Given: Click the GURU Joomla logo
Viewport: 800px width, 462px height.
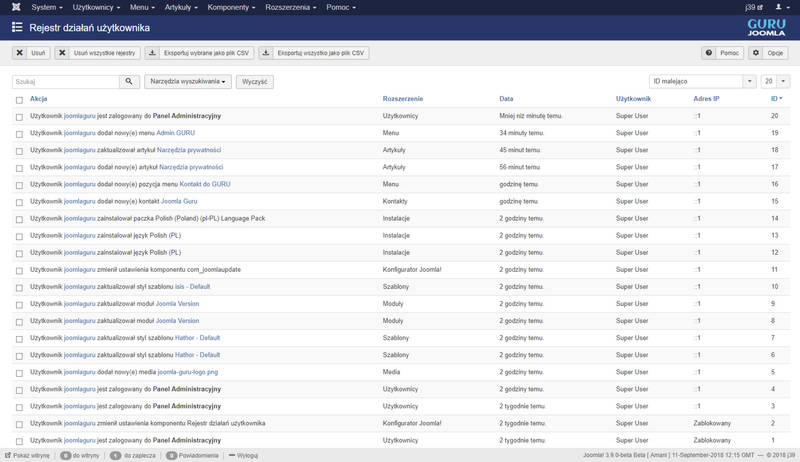Looking at the screenshot, I should click(766, 28).
